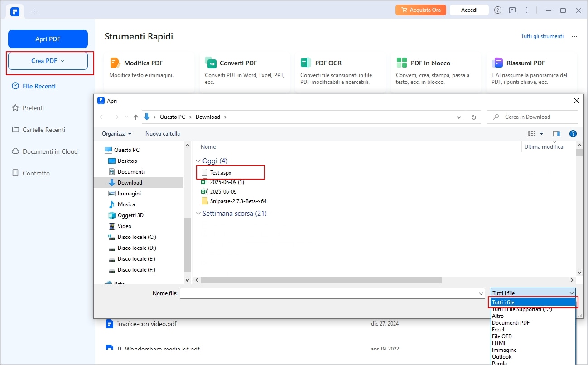Select 'Tutti i File Supportati' filter option
588x365 pixels.
pyautogui.click(x=533, y=309)
